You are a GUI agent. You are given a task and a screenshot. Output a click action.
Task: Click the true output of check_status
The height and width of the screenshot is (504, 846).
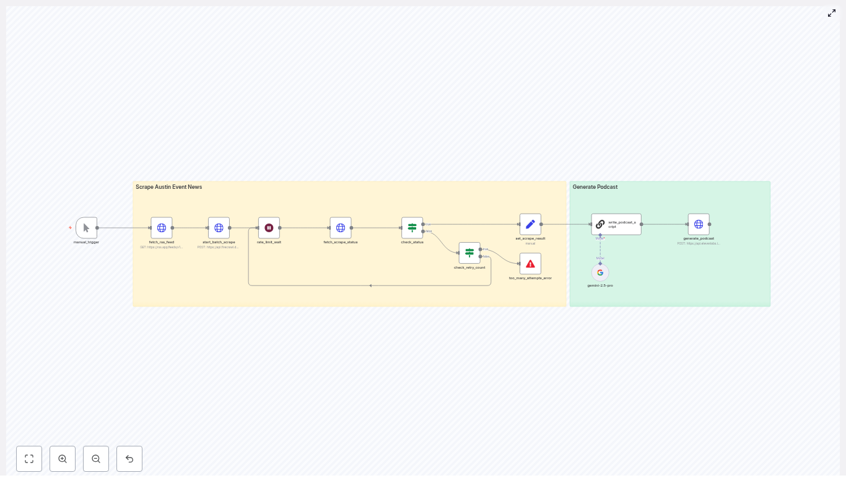click(x=424, y=224)
